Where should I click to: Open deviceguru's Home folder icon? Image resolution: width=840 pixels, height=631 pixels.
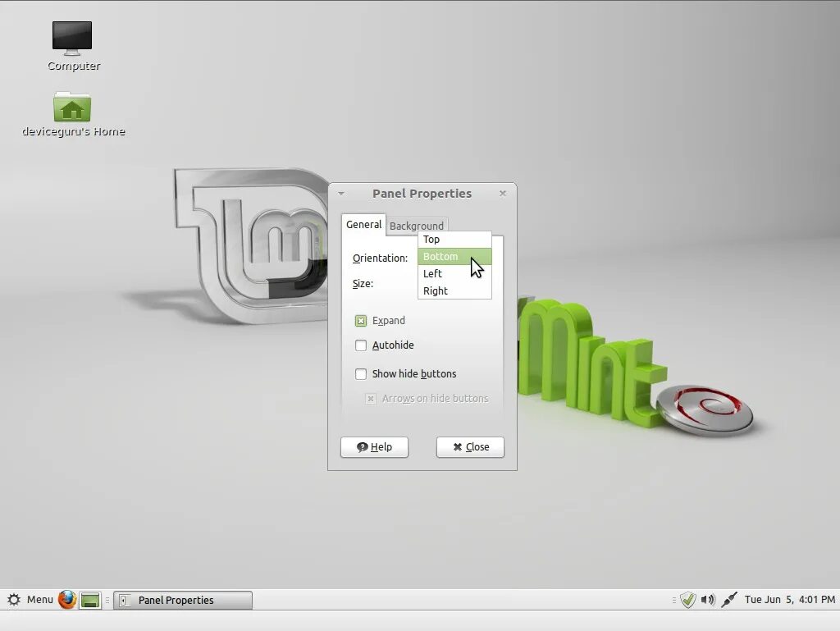72,107
